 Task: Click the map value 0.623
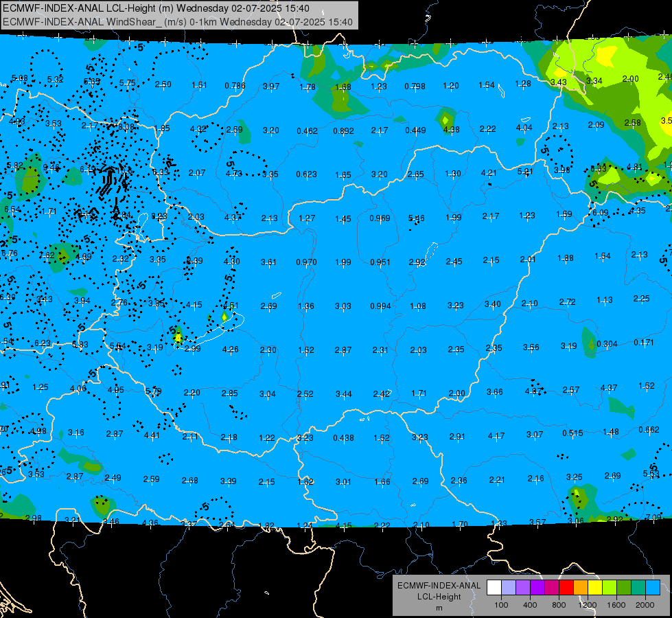[306, 174]
